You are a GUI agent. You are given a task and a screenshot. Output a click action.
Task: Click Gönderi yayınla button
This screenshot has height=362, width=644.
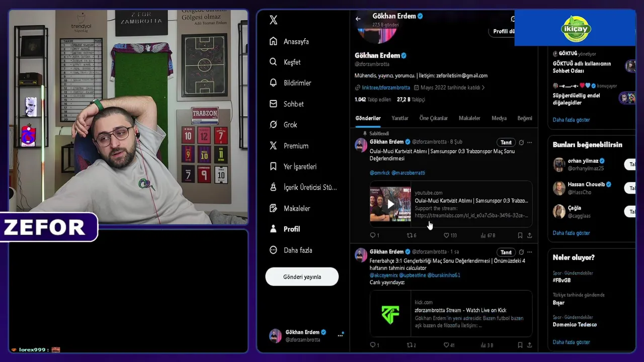tap(302, 277)
